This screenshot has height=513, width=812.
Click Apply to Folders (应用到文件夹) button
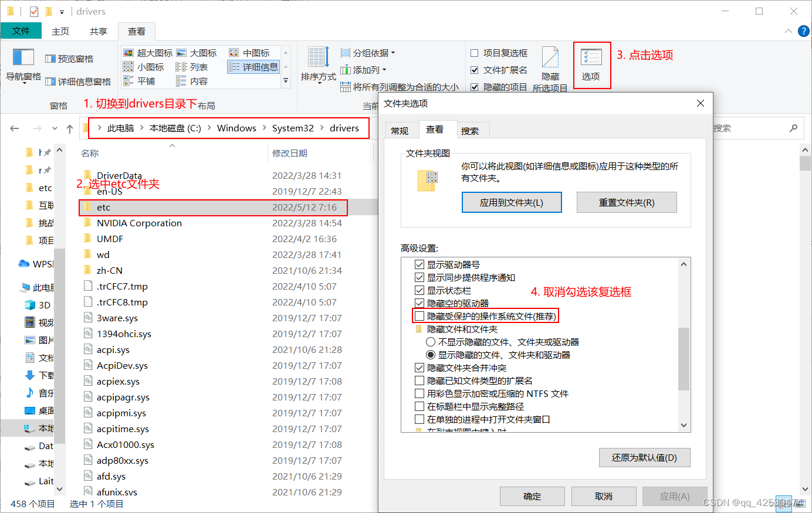(512, 202)
